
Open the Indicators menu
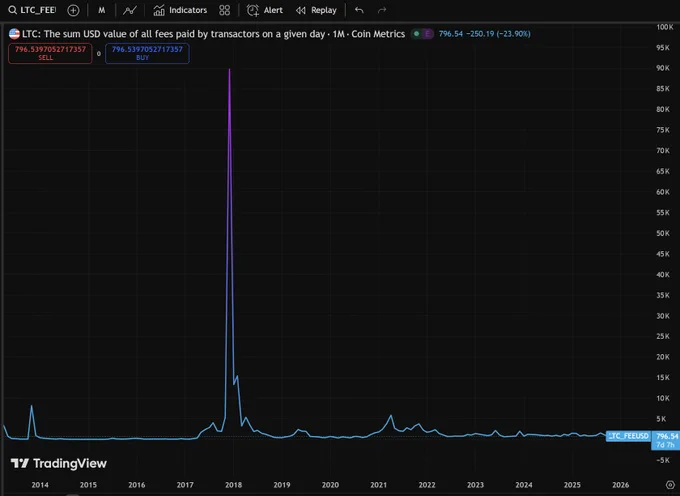180,10
